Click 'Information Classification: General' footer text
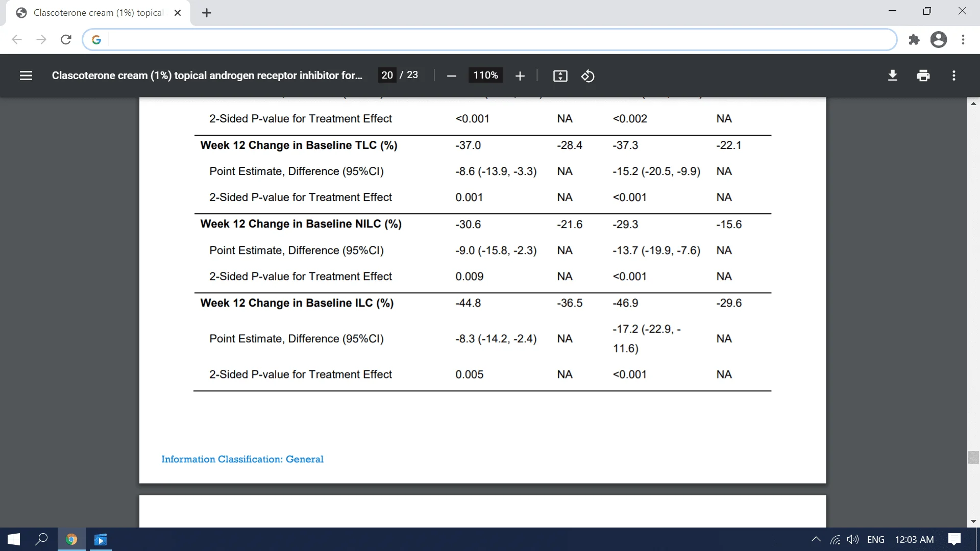The width and height of the screenshot is (980, 551). [x=242, y=459]
